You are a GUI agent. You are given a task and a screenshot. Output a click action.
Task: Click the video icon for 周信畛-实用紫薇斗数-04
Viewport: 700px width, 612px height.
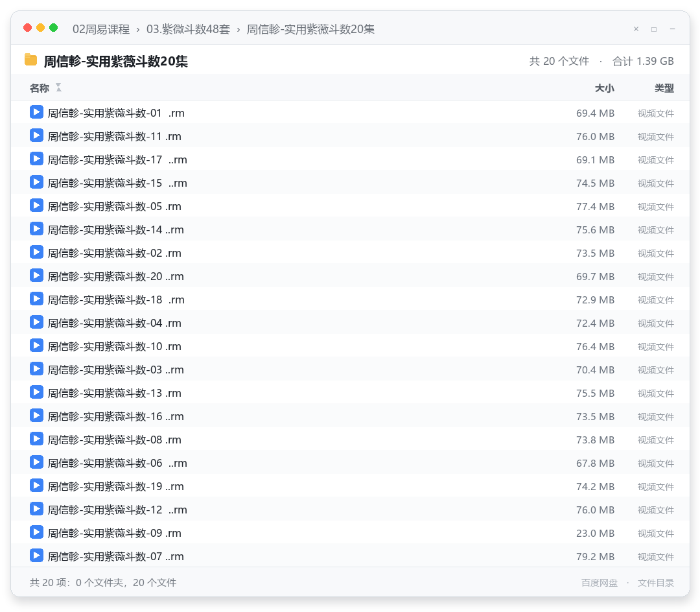[x=36, y=322]
